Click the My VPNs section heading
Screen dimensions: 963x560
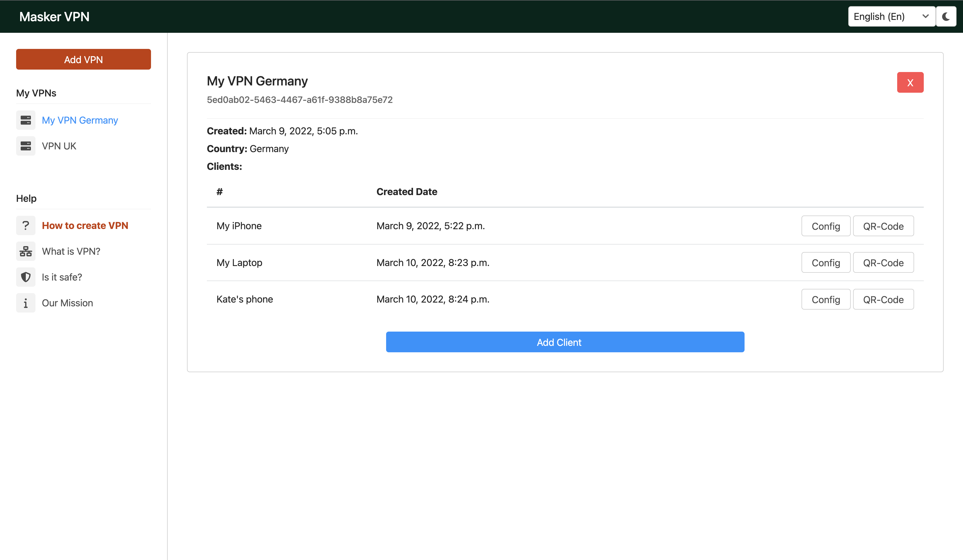point(36,93)
